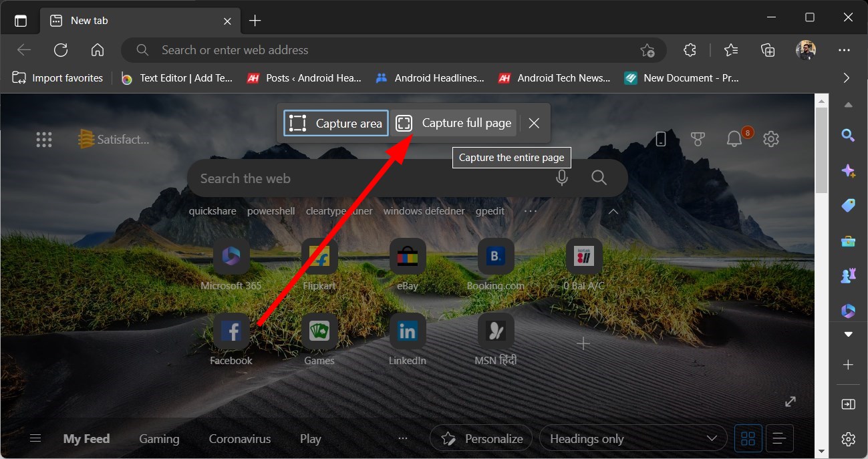This screenshot has height=459, width=868.
Task: Open Settings and more ellipsis menu
Action: (x=845, y=50)
